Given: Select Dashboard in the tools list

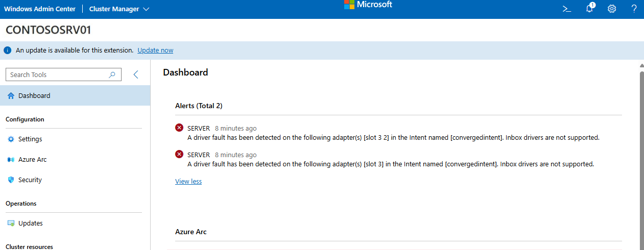Looking at the screenshot, I should coord(75,95).
